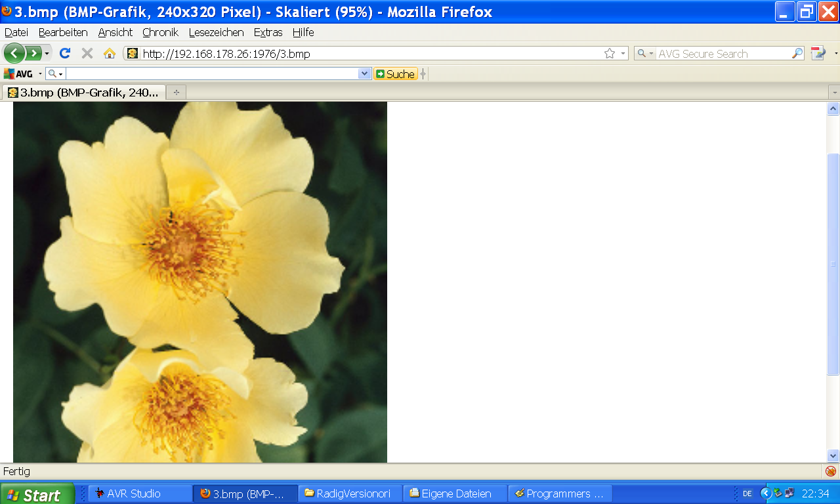Click the DE language indicator in tray

click(747, 493)
